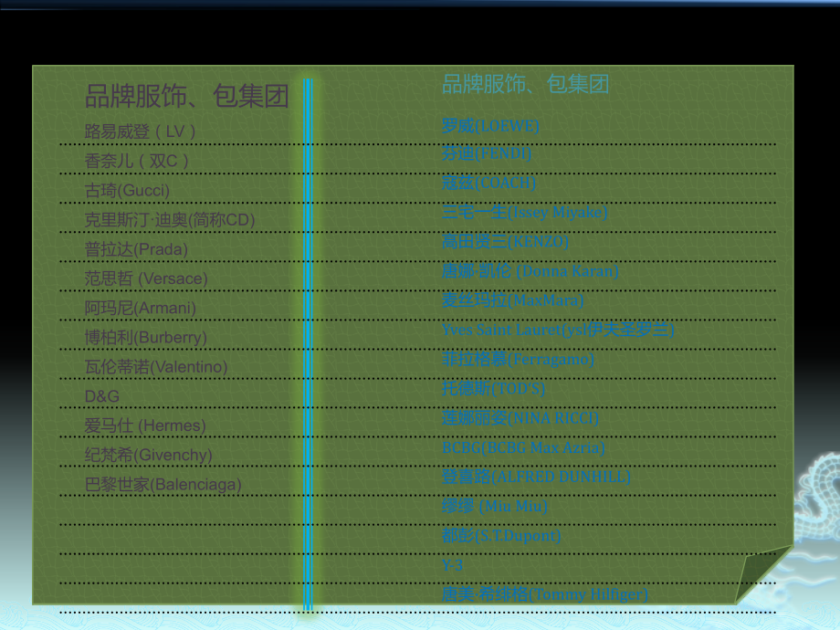The width and height of the screenshot is (840, 630).
Task: Click the right blue heading 品牌服饰、包集团
Action: 526,84
